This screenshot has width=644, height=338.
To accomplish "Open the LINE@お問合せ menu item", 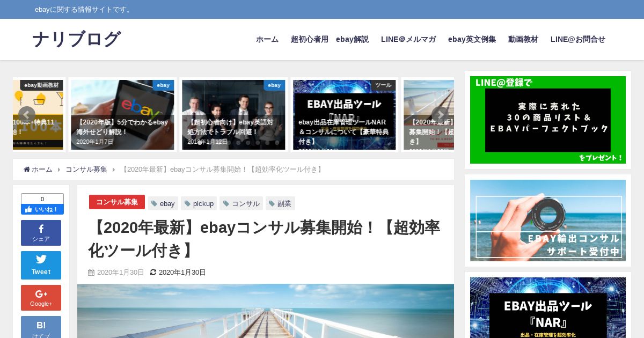I will click(578, 39).
